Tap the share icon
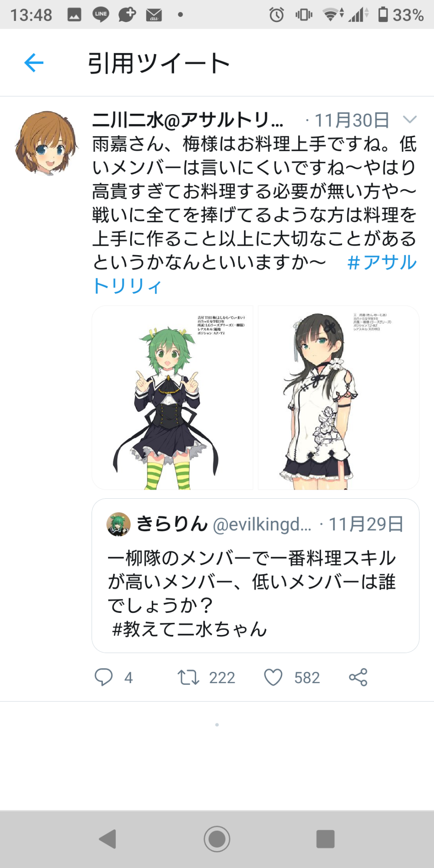 click(x=358, y=677)
